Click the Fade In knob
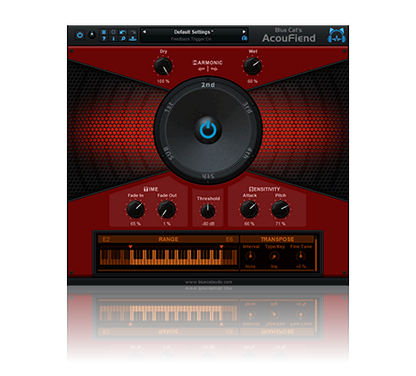This screenshot has height=376, width=416. point(136,210)
